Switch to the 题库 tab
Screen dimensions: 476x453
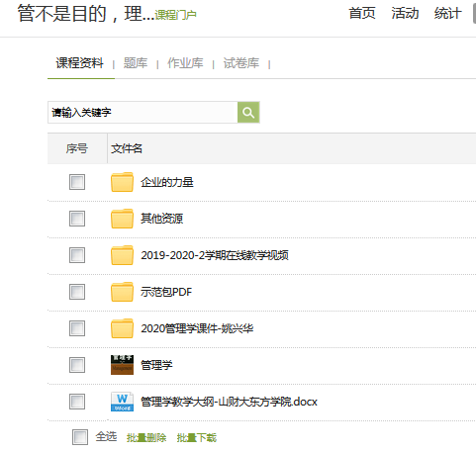click(x=136, y=63)
